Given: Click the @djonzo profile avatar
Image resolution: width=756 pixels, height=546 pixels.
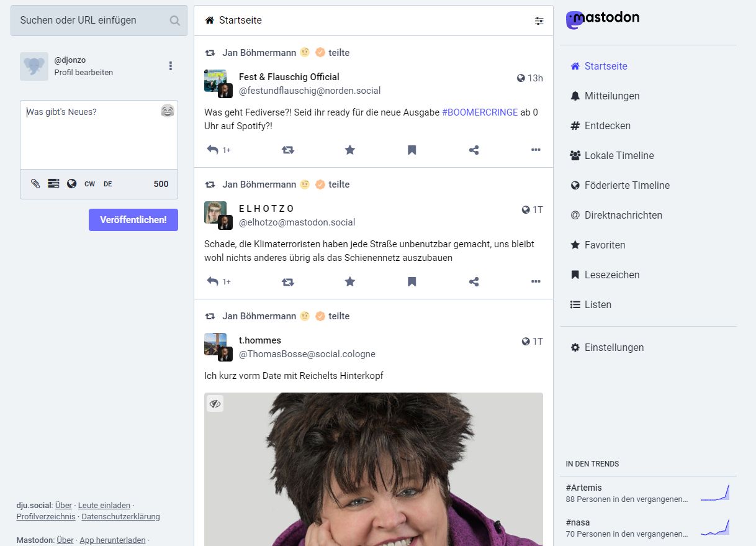Looking at the screenshot, I should click(34, 66).
